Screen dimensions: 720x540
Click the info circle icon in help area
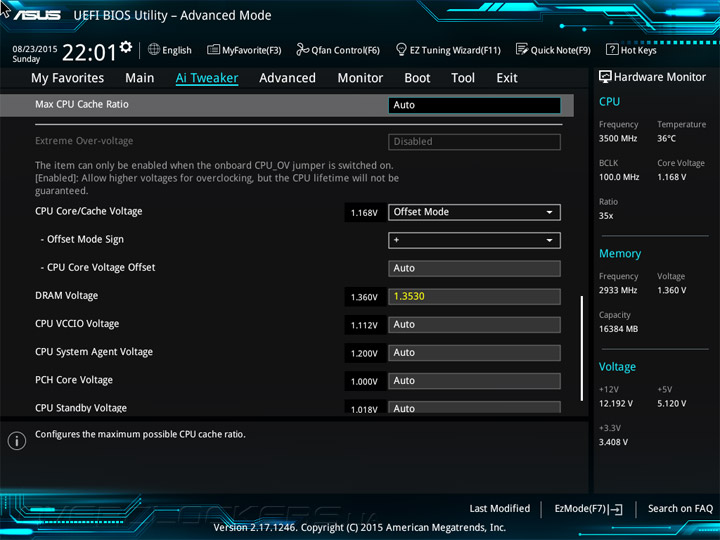pos(17,441)
